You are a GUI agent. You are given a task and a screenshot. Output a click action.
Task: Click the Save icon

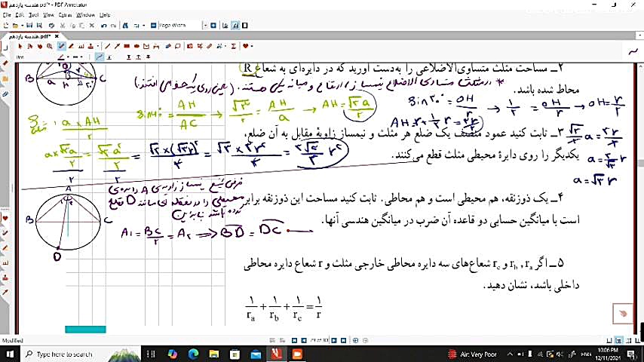29,26
